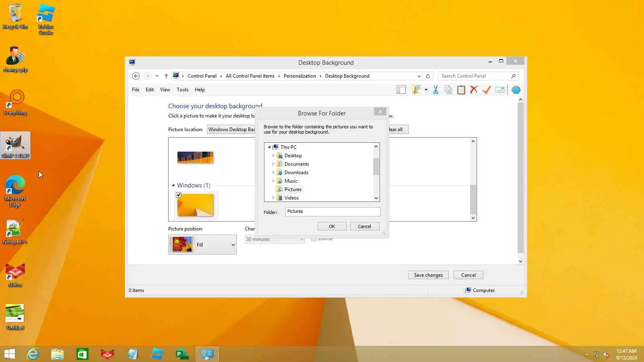Screen dimensions: 644x362
Task: Open the Picture position Fill dropdown
Action: point(202,245)
